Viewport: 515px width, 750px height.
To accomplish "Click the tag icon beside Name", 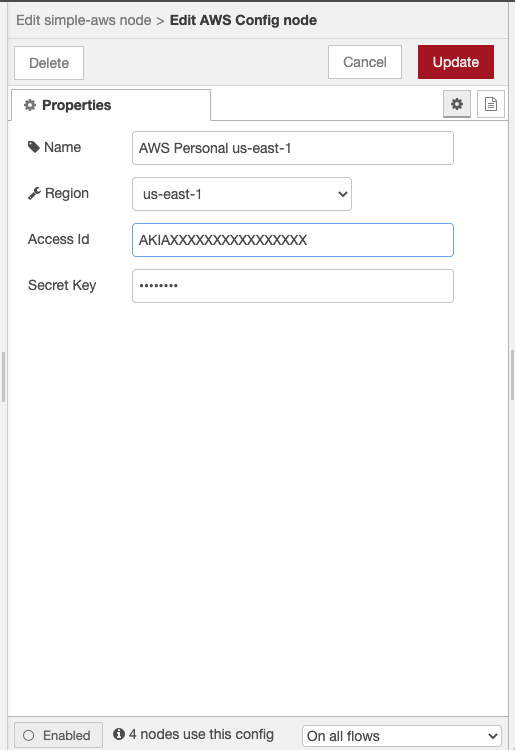I will point(33,147).
